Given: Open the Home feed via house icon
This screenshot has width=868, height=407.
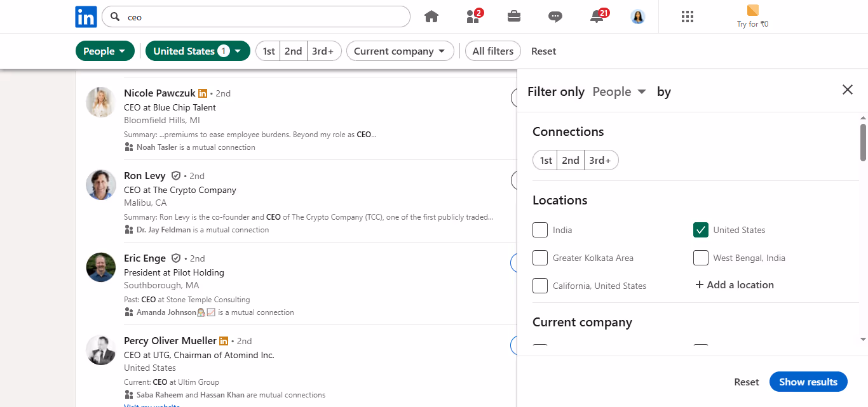Looking at the screenshot, I should (x=431, y=17).
